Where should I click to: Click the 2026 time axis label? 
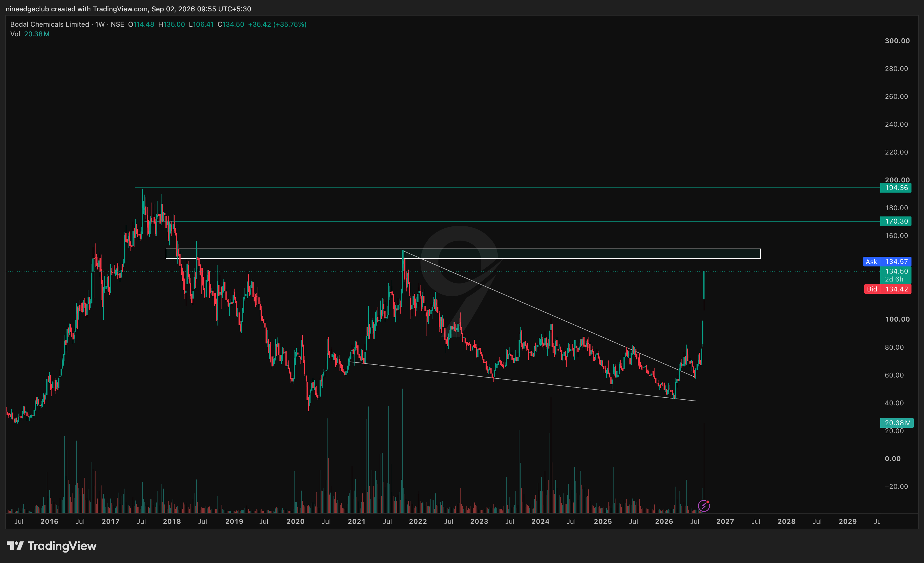[664, 522]
